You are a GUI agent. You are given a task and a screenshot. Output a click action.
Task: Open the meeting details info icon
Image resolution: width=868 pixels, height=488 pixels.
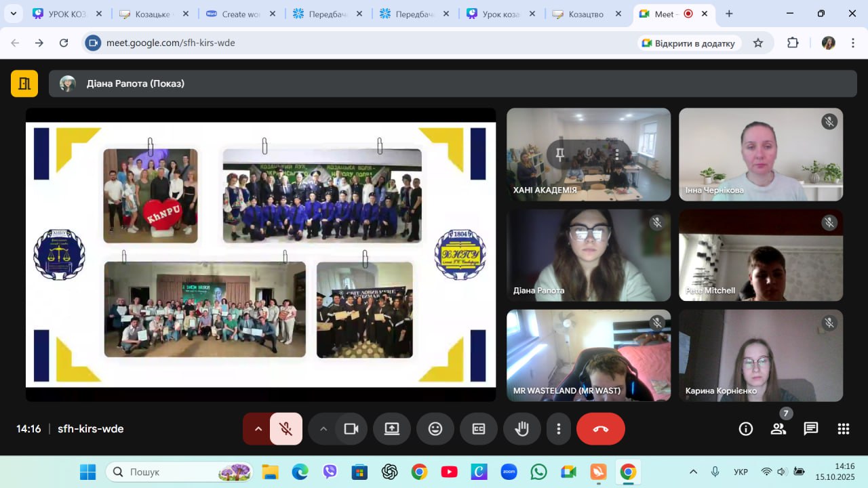[x=746, y=429]
